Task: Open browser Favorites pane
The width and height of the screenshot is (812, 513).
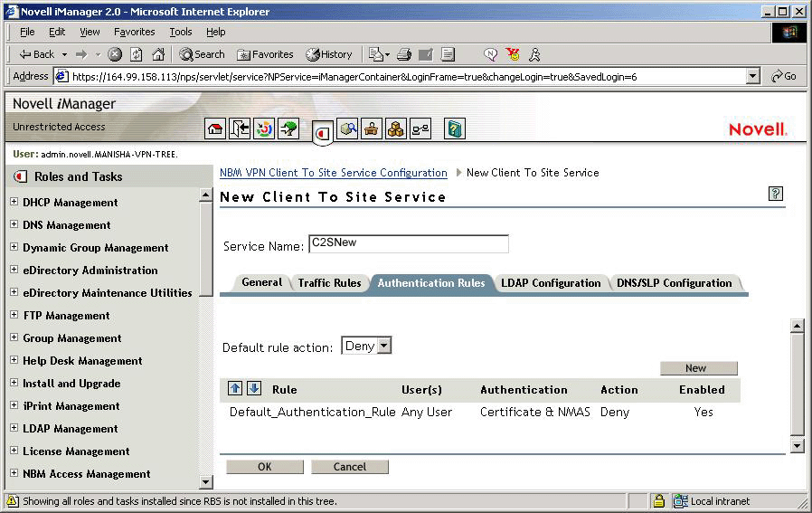Action: point(265,54)
